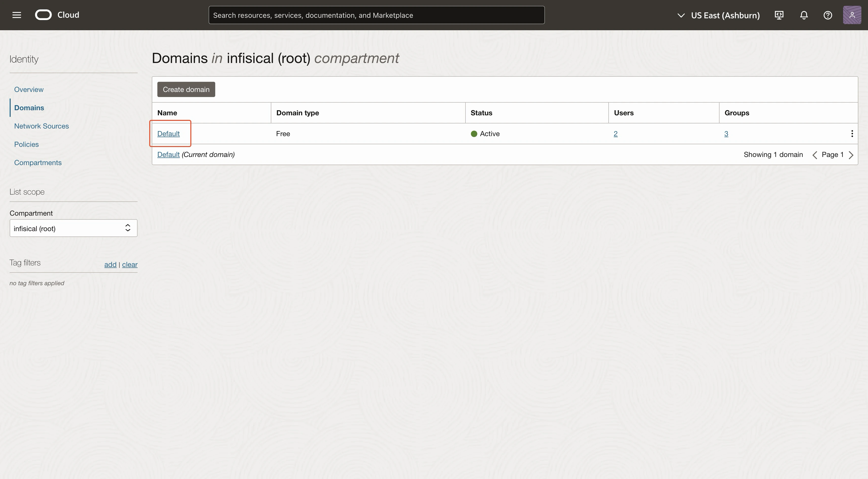Click the Cloud brand text in header

click(x=69, y=15)
